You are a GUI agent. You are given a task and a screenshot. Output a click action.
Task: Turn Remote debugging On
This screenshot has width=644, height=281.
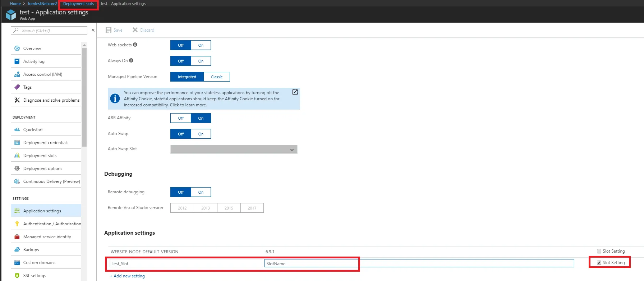[201, 192]
